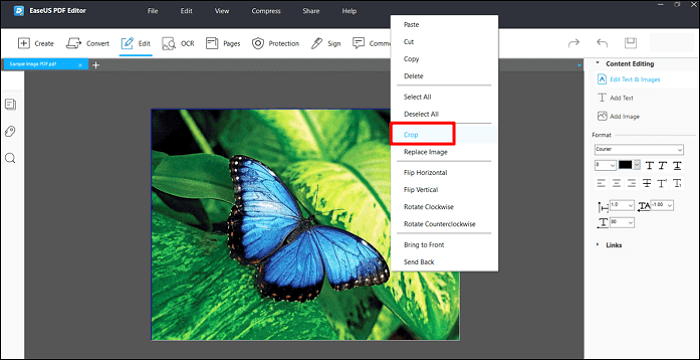Click the undo arrow icon
This screenshot has height=360, width=700.
point(602,43)
